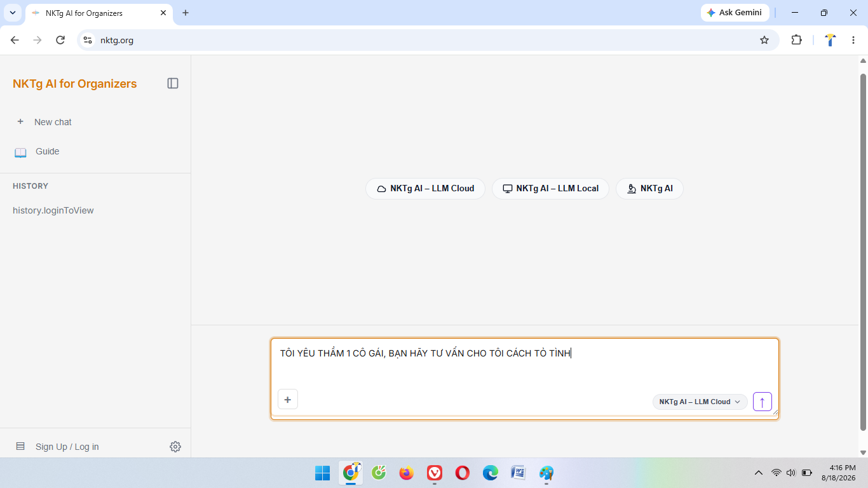Open settings via the gear icon
Viewport: 868px width, 488px height.
pos(175,447)
